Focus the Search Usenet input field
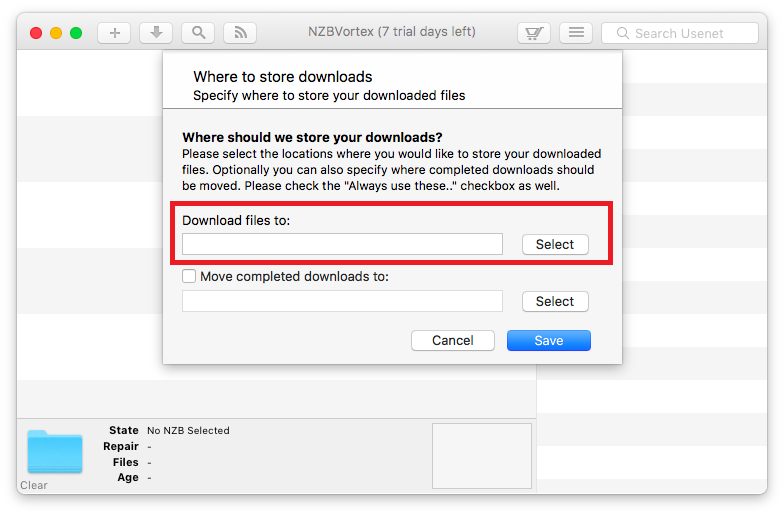 [x=680, y=34]
